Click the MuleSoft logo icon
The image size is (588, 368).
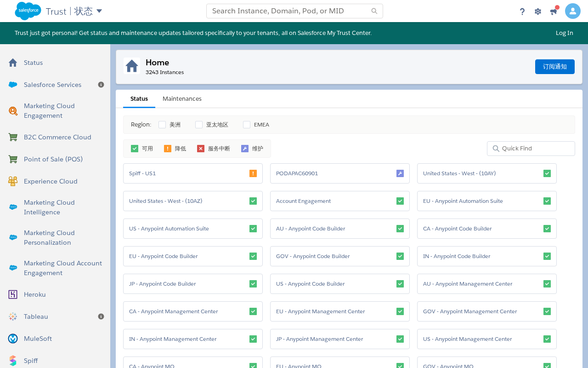(x=13, y=339)
